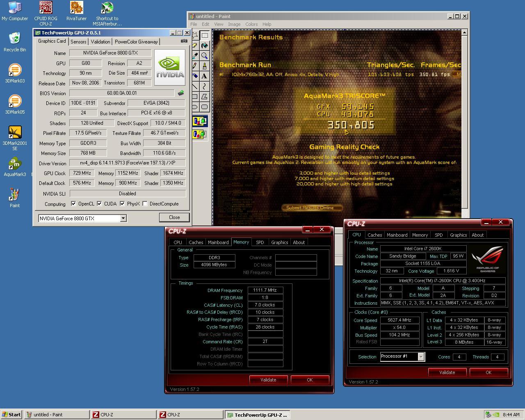Open the Paint Colors menu

[x=251, y=24]
